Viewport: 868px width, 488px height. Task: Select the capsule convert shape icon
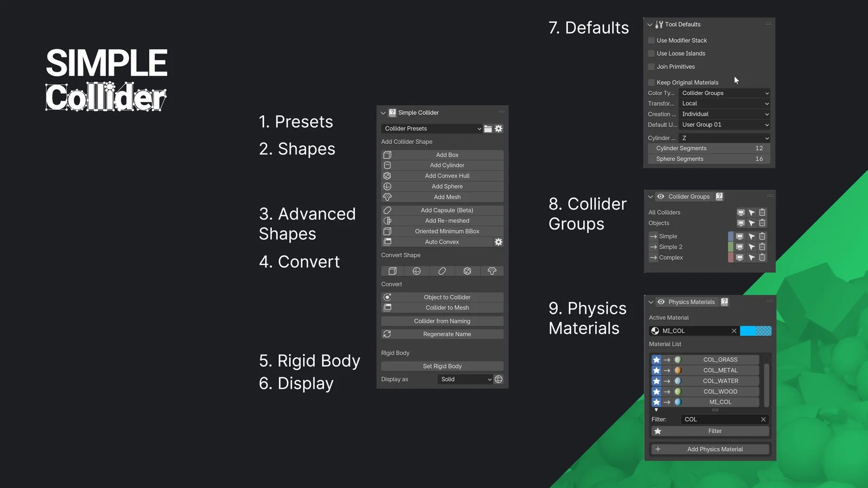click(x=442, y=271)
